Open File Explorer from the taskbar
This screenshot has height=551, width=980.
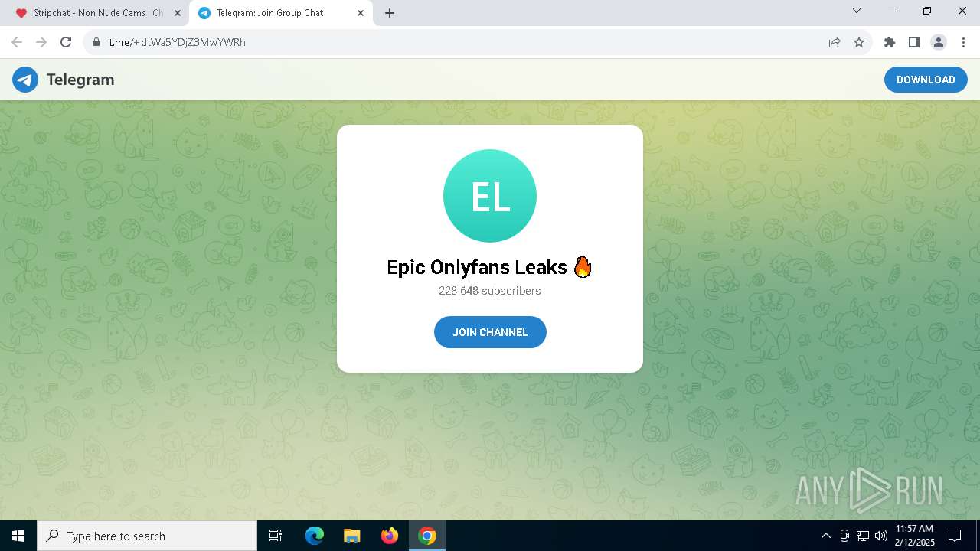click(x=352, y=536)
